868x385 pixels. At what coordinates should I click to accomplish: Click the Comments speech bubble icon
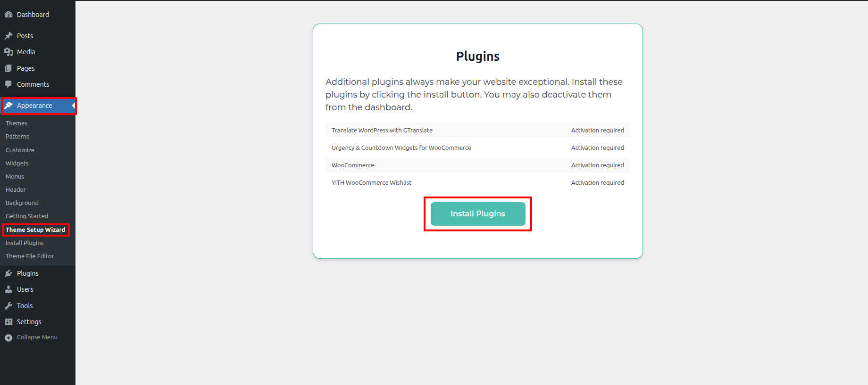(x=8, y=84)
